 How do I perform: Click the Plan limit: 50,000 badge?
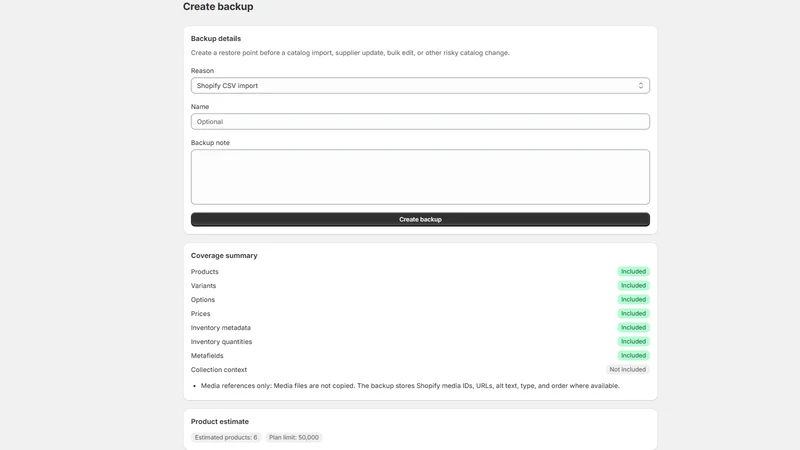click(x=294, y=437)
